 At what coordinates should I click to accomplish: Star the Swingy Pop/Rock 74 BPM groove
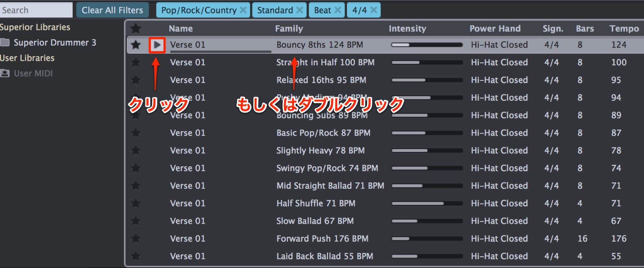[x=136, y=168]
